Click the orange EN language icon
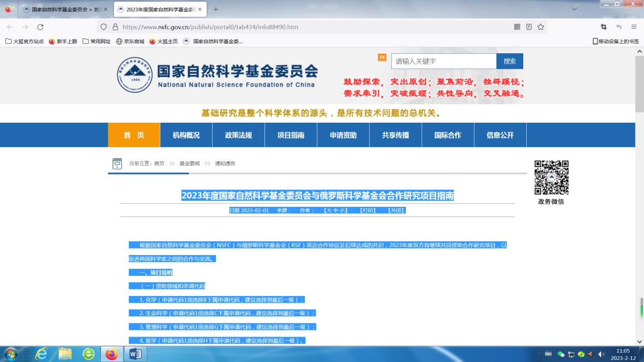Screen dimensions: 644x362 tap(382, 57)
